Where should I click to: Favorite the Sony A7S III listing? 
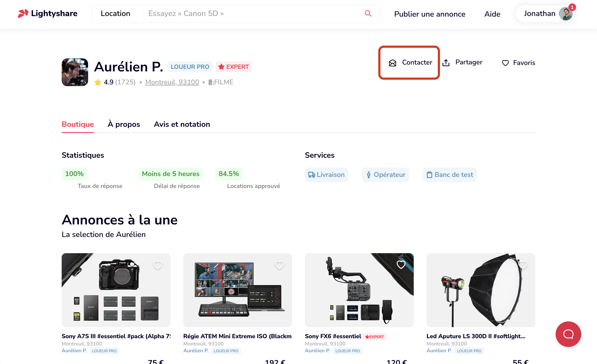coord(158,265)
